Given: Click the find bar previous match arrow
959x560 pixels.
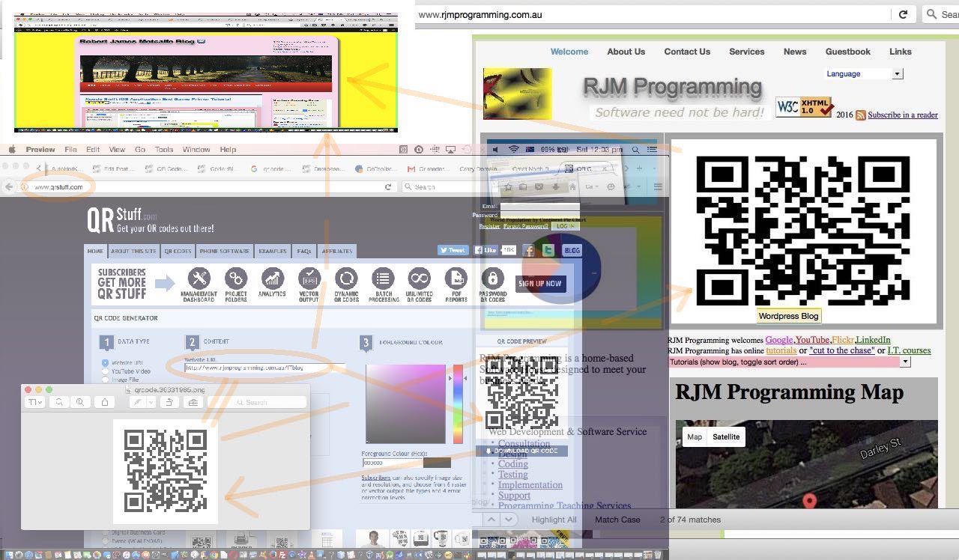Looking at the screenshot, I should 491,519.
